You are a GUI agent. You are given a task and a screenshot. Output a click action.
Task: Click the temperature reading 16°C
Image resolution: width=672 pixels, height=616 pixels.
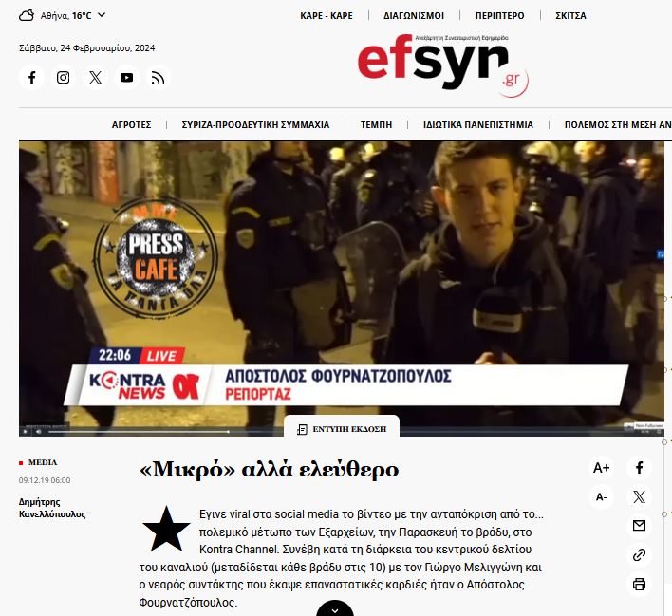(x=82, y=16)
